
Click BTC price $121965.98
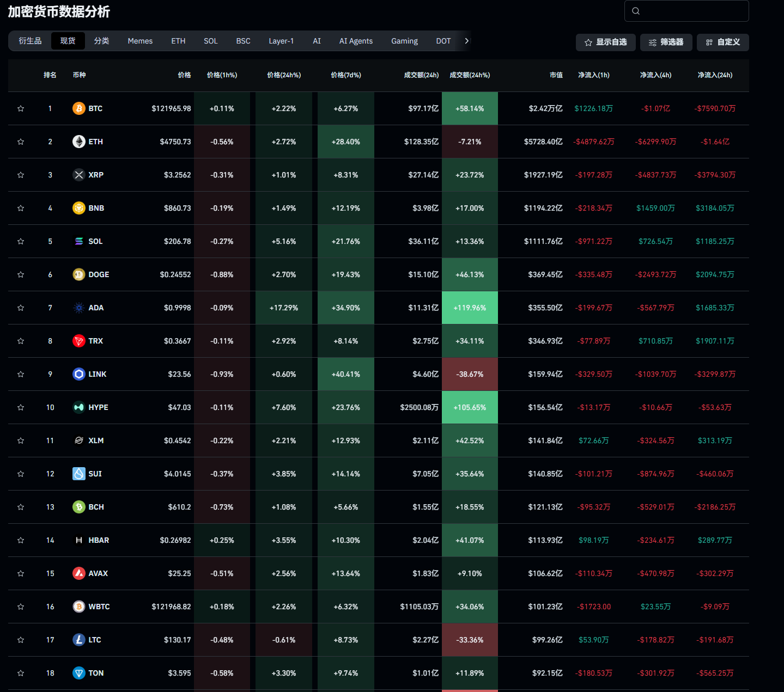(171, 108)
